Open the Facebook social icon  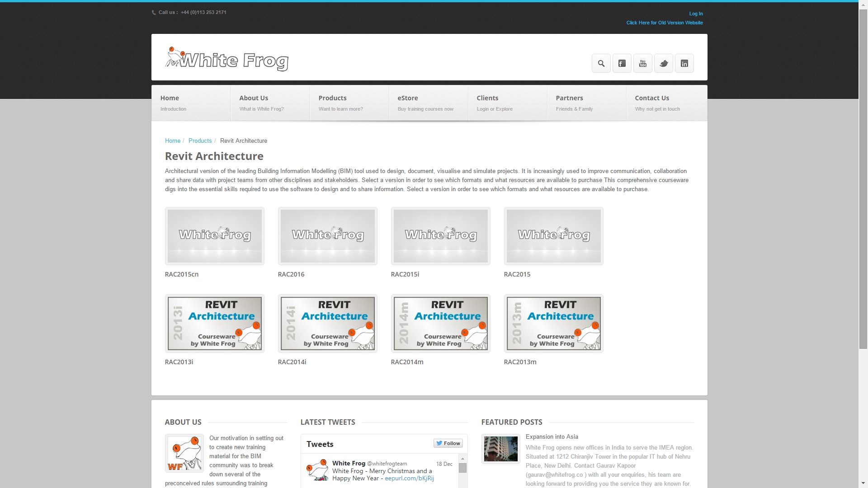[x=622, y=63]
